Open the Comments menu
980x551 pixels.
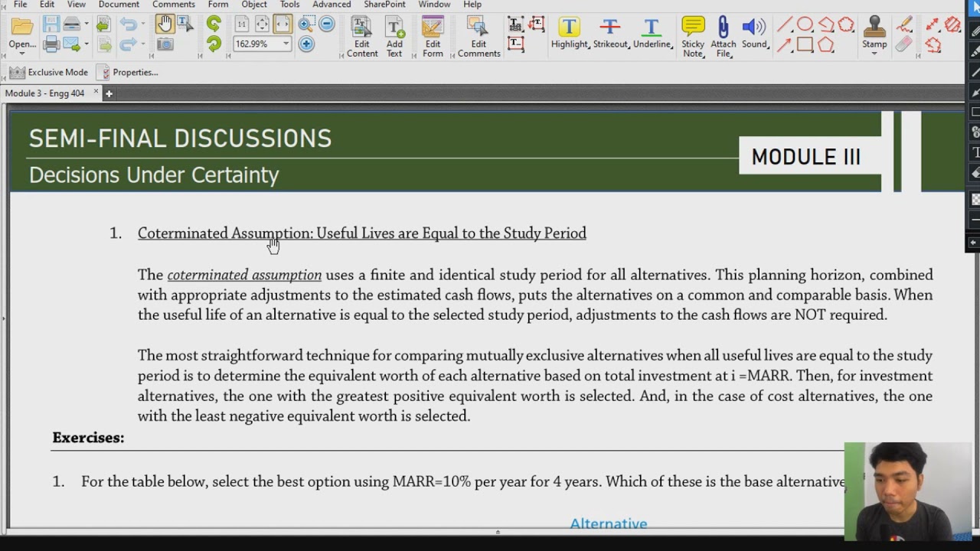174,5
